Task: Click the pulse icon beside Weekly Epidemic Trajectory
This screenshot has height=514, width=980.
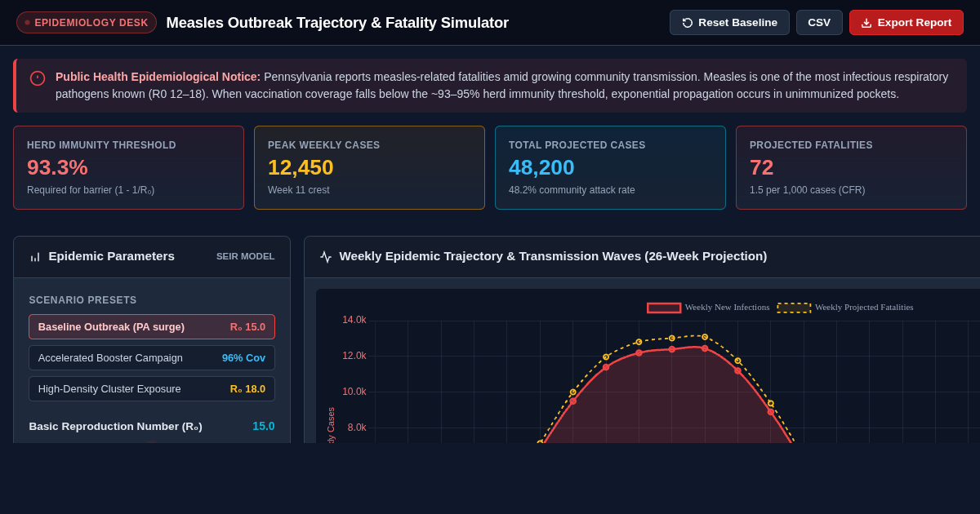Action: 326,257
